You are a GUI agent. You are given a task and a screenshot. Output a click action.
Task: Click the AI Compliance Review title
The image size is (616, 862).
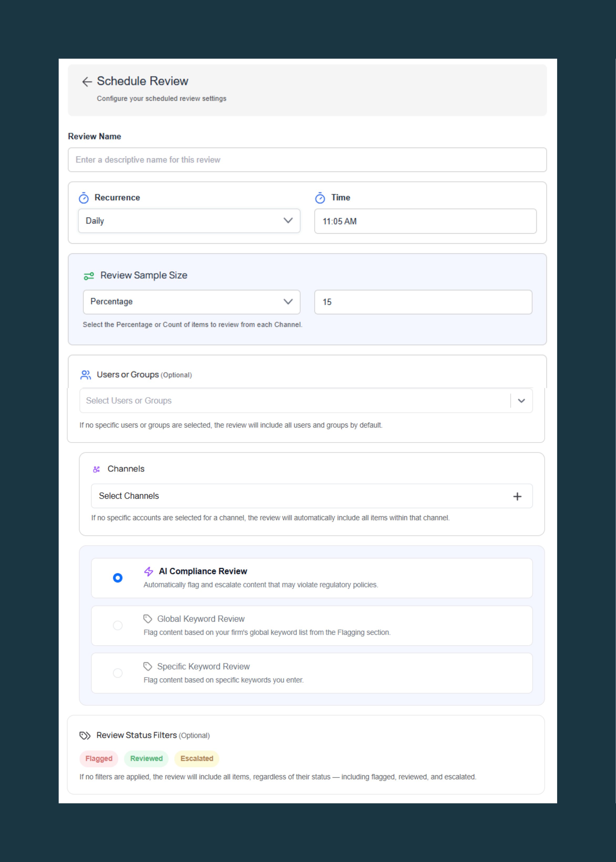click(203, 571)
